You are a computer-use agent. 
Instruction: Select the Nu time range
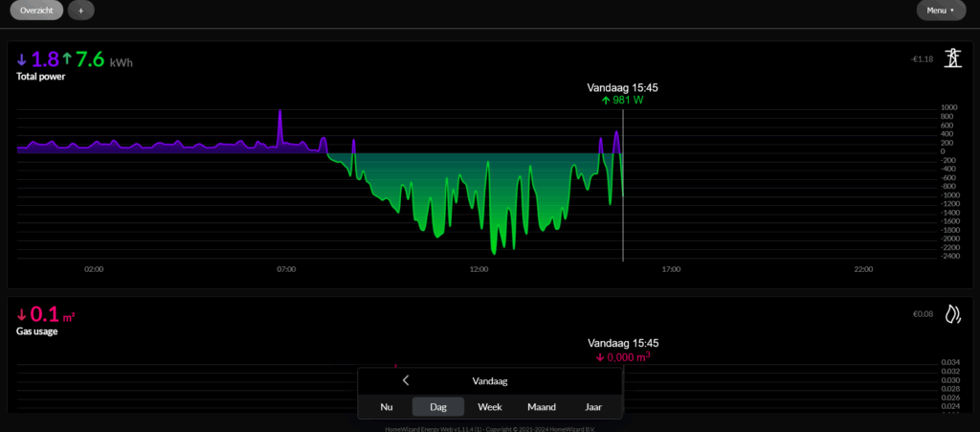387,407
